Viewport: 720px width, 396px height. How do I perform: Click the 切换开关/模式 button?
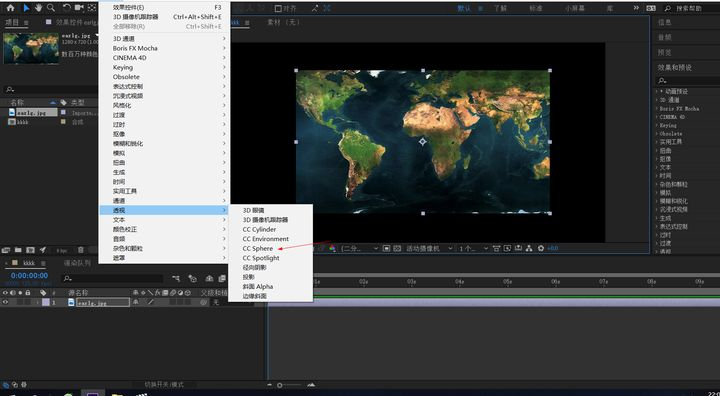(x=164, y=385)
